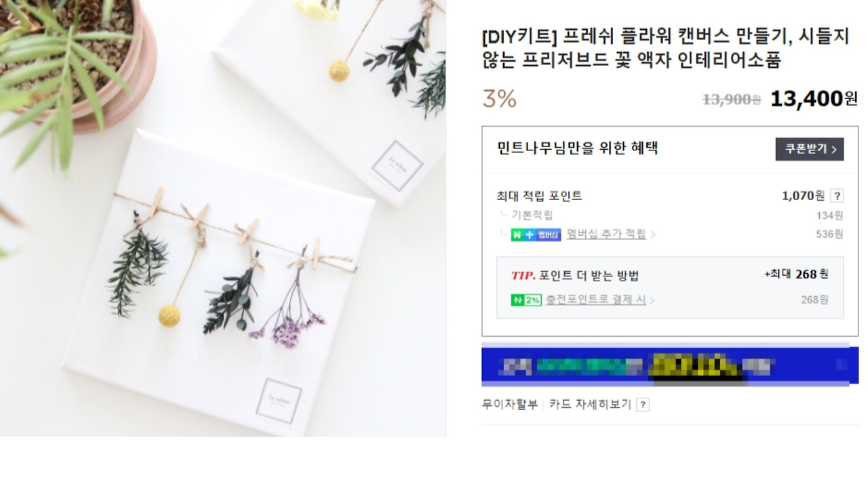Click the green N 2% badge

point(526,300)
